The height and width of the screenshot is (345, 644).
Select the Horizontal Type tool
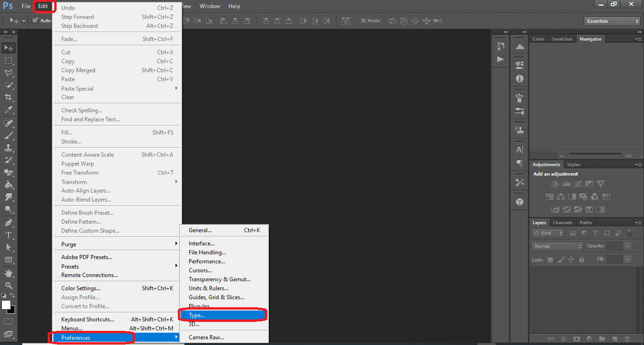8,235
